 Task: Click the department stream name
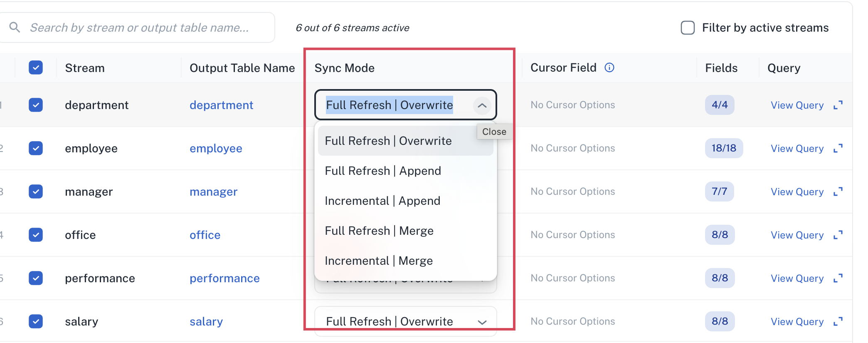[96, 105]
